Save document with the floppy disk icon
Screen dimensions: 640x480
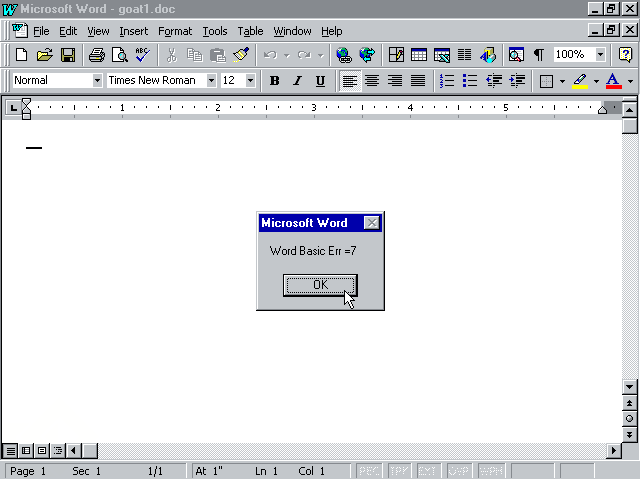click(x=68, y=55)
